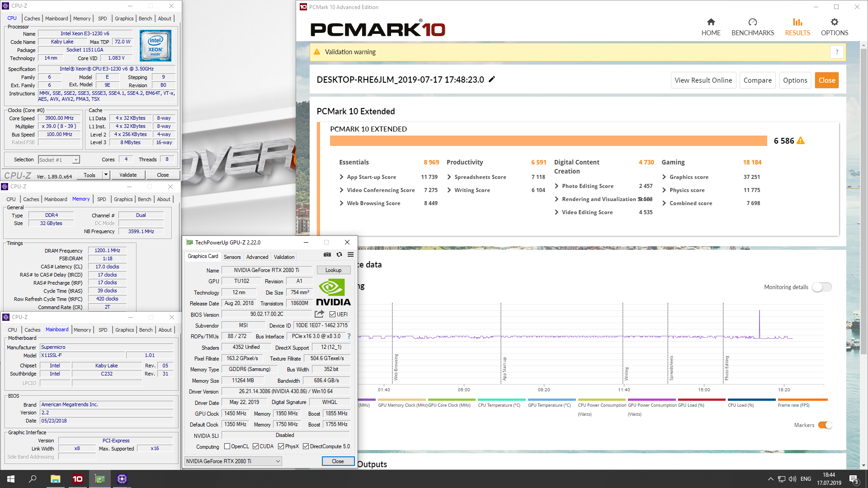Click the Intel Xeon logo in CPU-Z
Image resolution: width=868 pixels, height=488 pixels.
155,46
